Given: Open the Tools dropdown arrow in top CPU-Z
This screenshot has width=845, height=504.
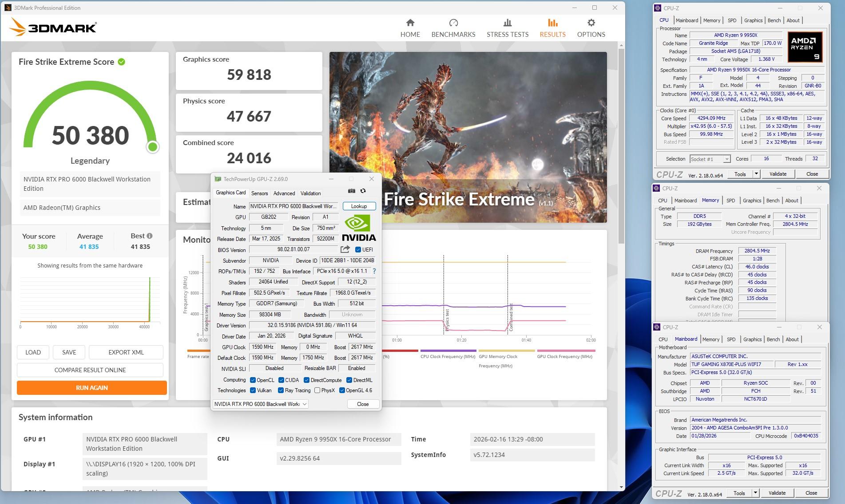Looking at the screenshot, I should pyautogui.click(x=756, y=174).
